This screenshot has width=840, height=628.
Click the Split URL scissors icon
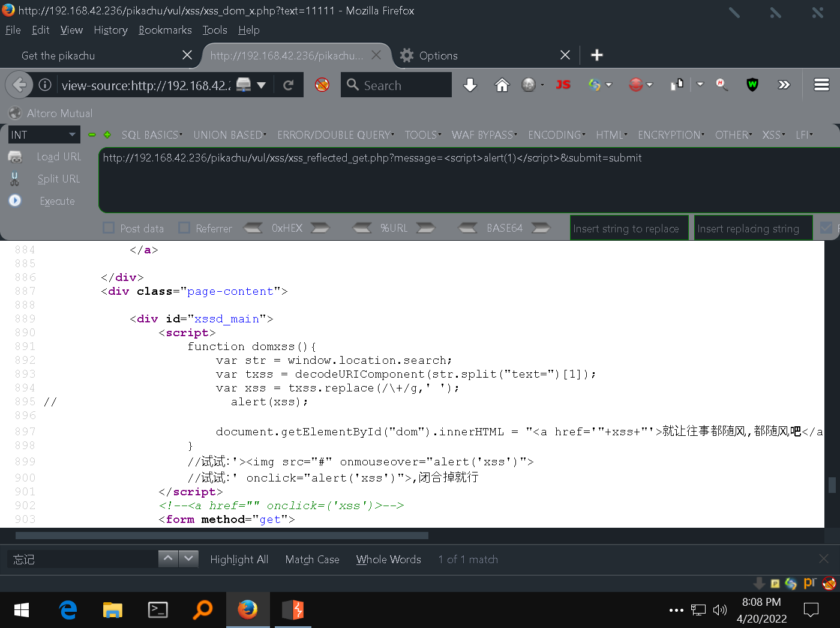pos(15,179)
